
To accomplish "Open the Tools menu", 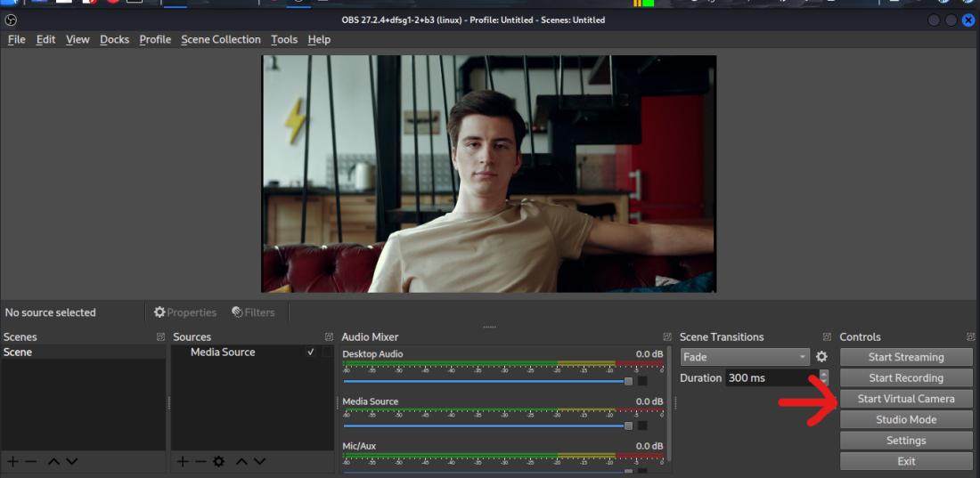I will click(x=284, y=39).
